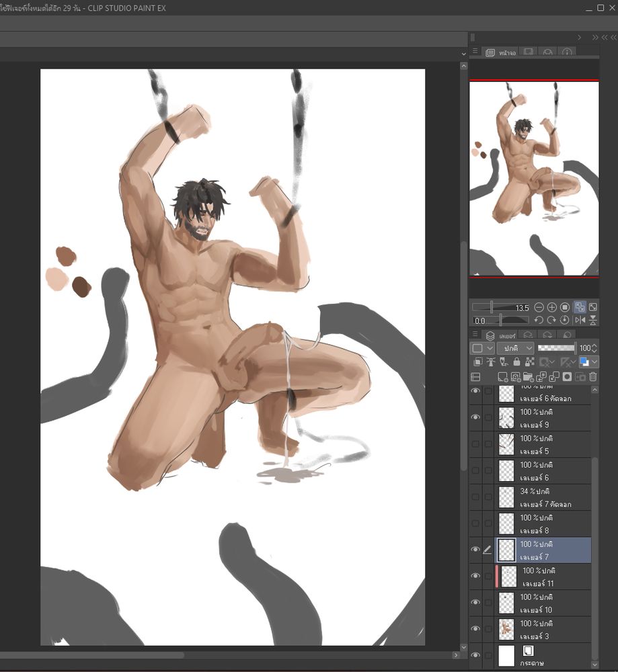This screenshot has width=618, height=672.
Task: Click the canvas horizontal scrollbar
Action: pyautogui.click(x=92, y=655)
